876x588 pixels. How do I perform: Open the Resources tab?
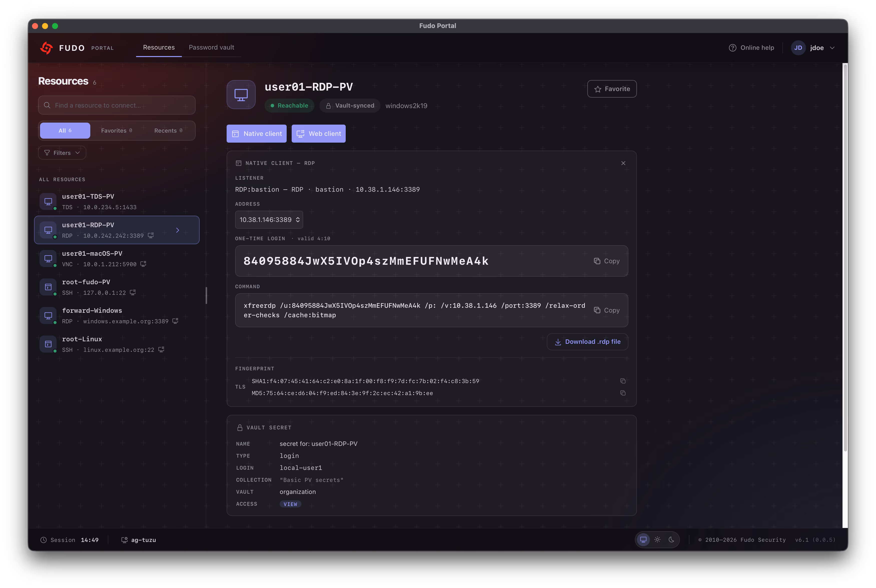click(159, 48)
